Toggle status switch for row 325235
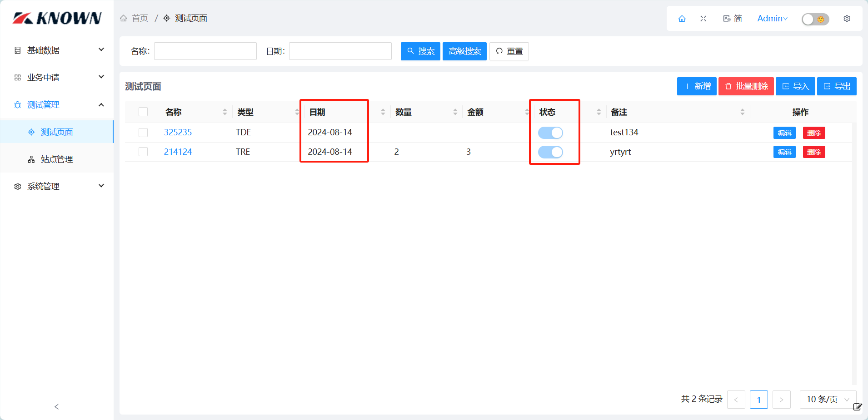The height and width of the screenshot is (420, 868). click(550, 133)
